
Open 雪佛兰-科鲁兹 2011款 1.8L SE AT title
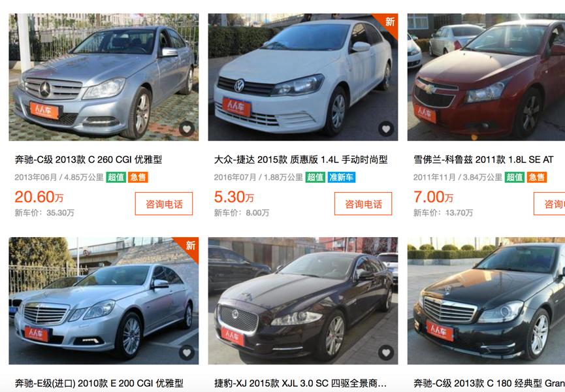tap(483, 159)
